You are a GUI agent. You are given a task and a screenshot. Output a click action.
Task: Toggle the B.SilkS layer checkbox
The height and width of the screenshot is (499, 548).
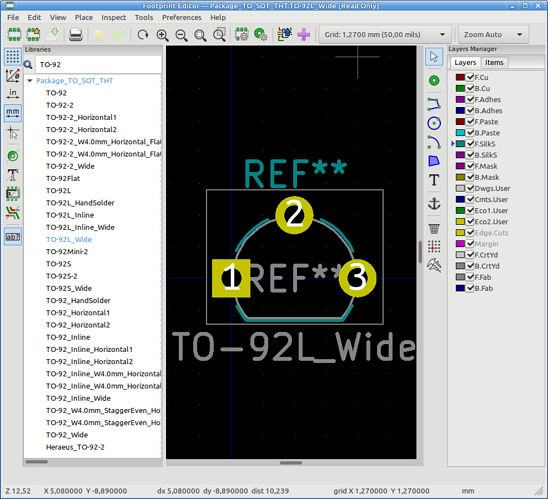(x=470, y=155)
